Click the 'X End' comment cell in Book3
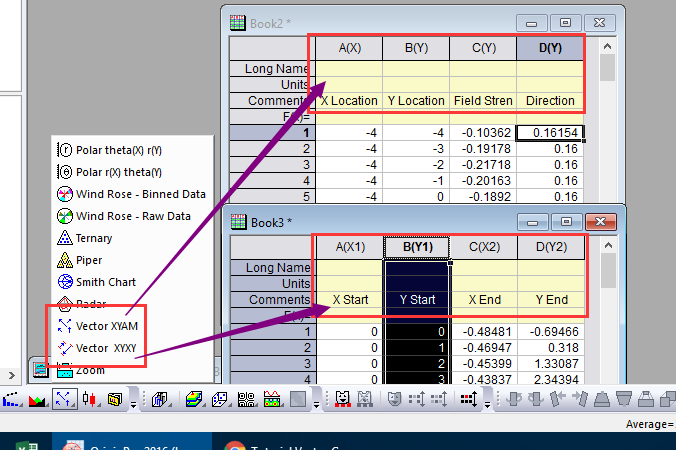Viewport: 676px width, 450px height. (485, 300)
